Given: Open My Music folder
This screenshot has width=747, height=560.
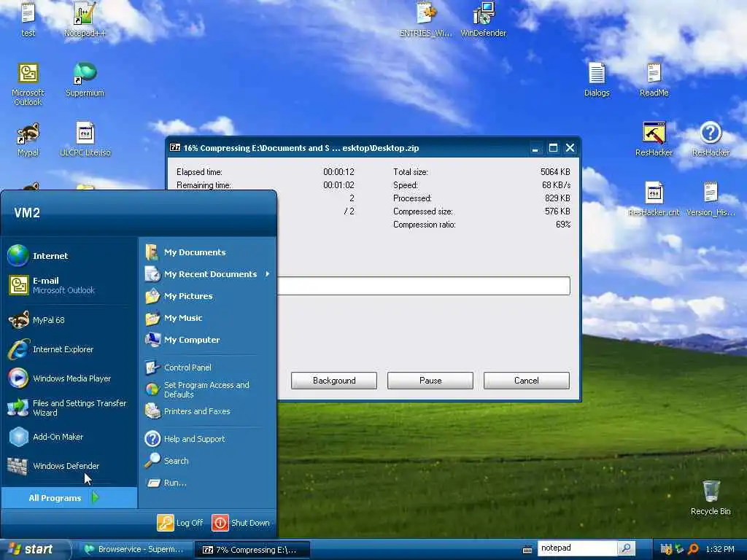Looking at the screenshot, I should pyautogui.click(x=207, y=318).
